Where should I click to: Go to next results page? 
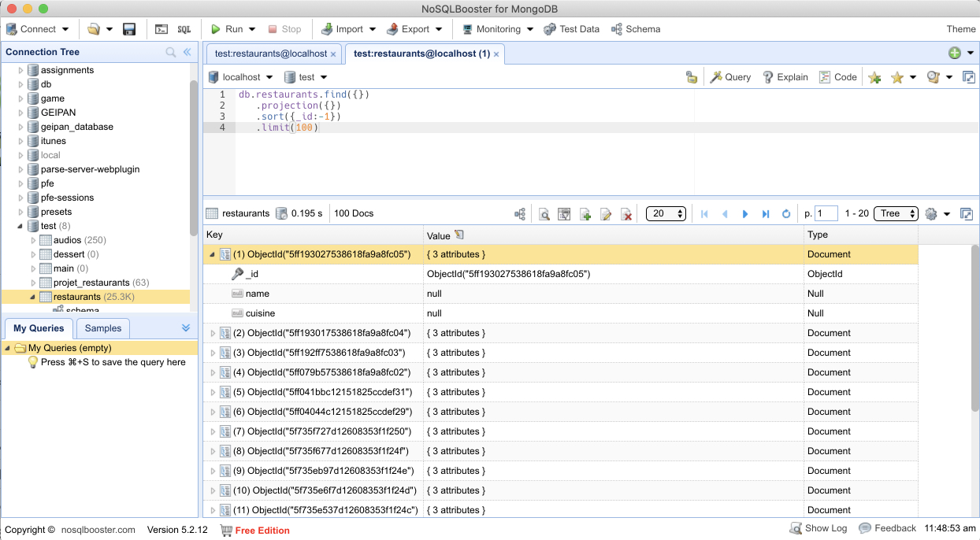(x=745, y=214)
